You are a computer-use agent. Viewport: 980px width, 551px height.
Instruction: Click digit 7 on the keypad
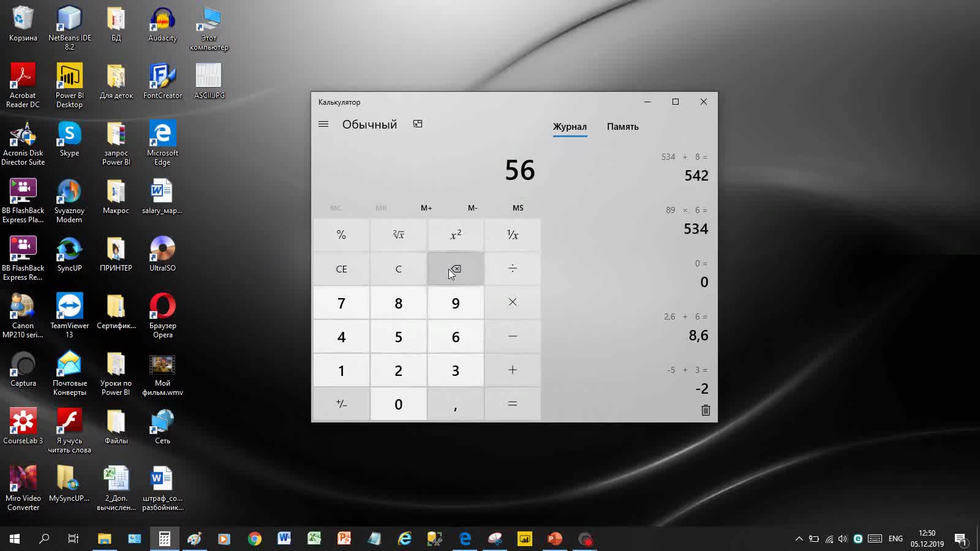click(342, 302)
